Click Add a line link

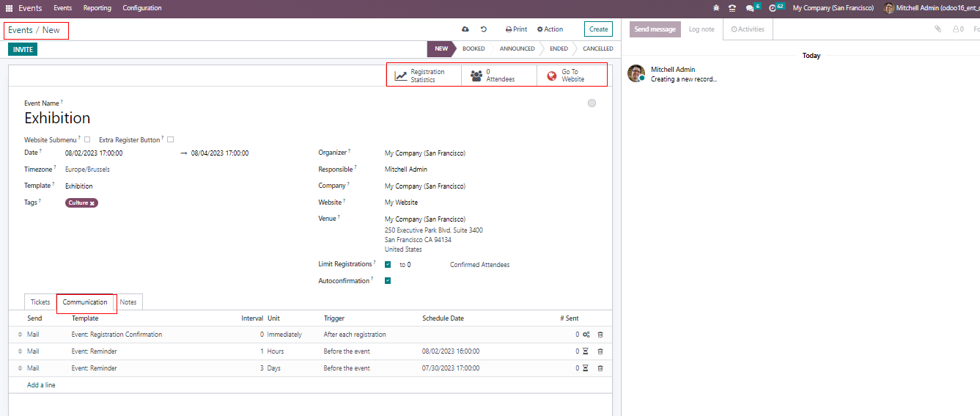[x=41, y=385]
